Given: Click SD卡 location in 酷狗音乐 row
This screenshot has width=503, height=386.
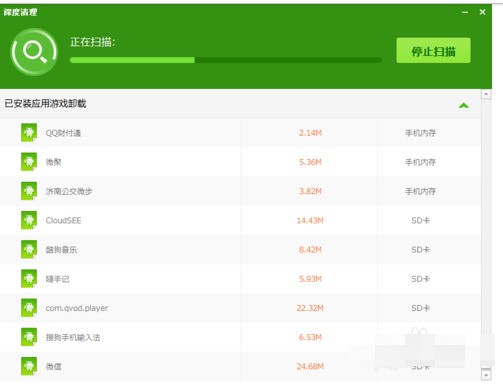Looking at the screenshot, I should coord(420,250).
